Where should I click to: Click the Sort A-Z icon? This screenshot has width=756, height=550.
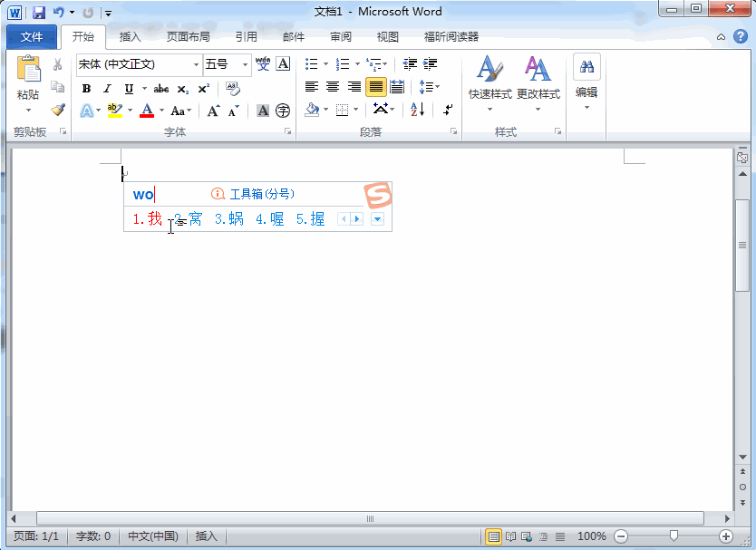point(418,110)
